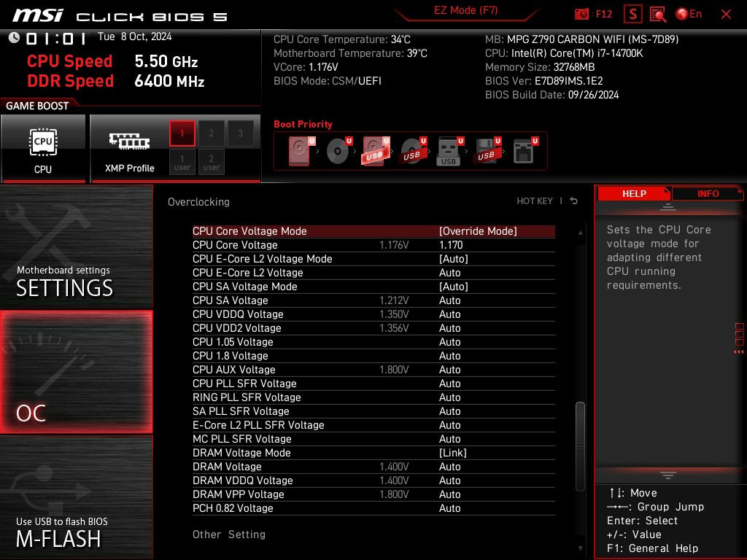This screenshot has height=560, width=747.
Task: Select the CPU icon in Game Boost panel
Action: (x=43, y=143)
